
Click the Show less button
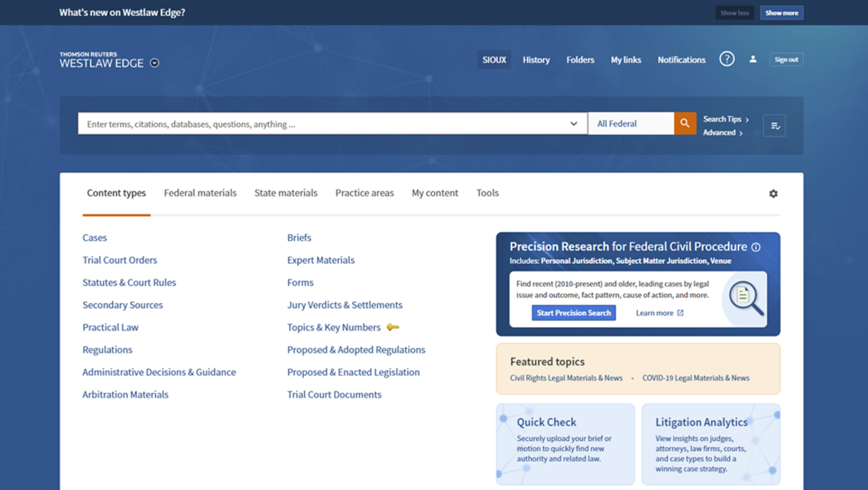[x=734, y=13]
